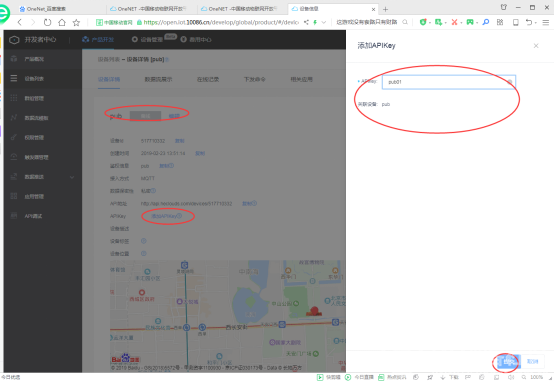Open the device management top menu

click(x=147, y=40)
